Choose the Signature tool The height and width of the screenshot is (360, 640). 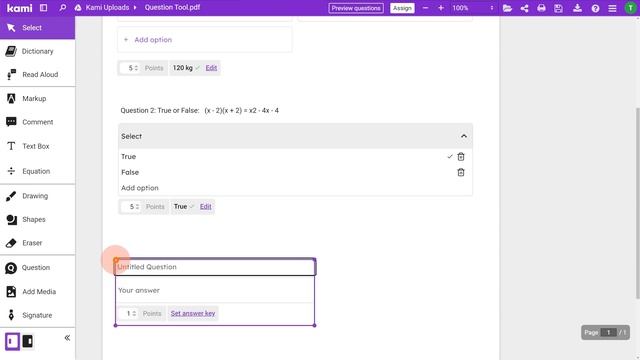(x=38, y=315)
